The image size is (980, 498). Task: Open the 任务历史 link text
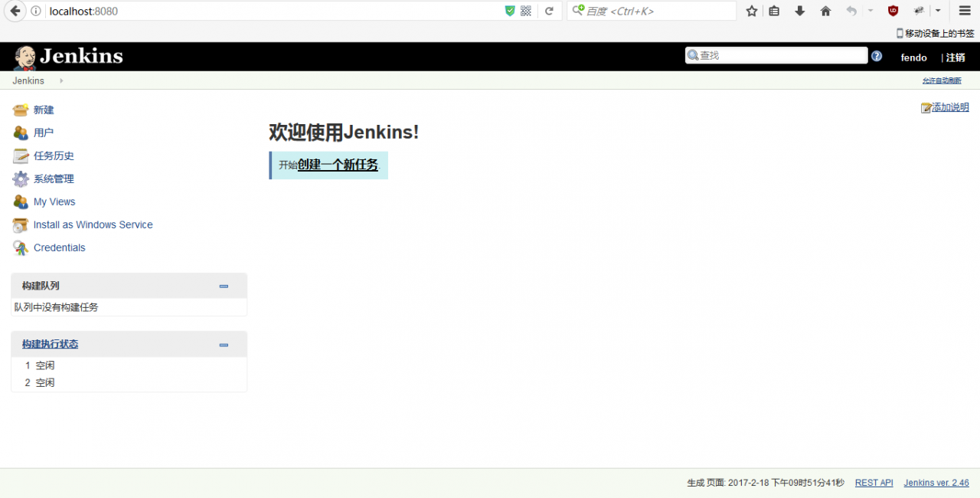[x=54, y=156]
